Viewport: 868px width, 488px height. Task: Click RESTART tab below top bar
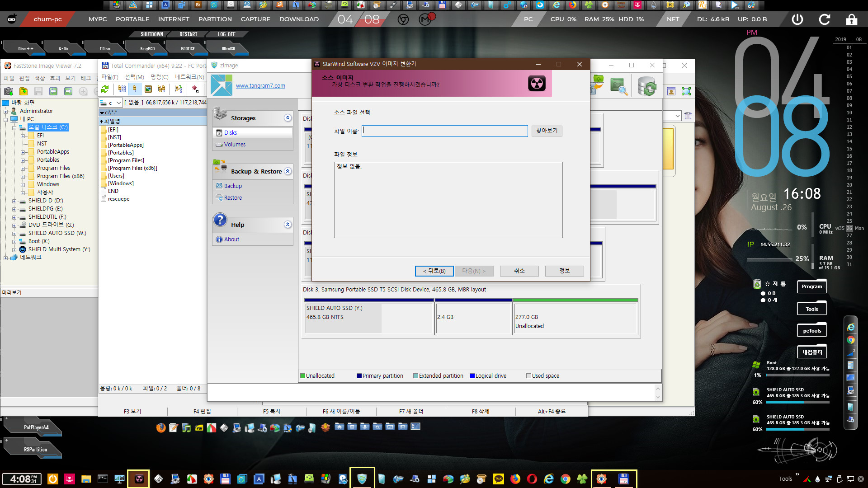click(x=189, y=34)
